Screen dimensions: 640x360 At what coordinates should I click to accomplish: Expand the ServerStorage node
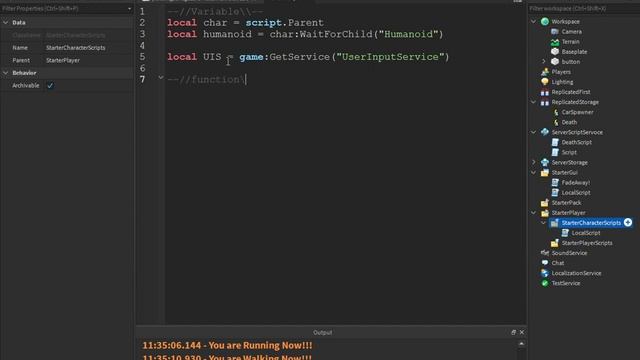(x=533, y=162)
